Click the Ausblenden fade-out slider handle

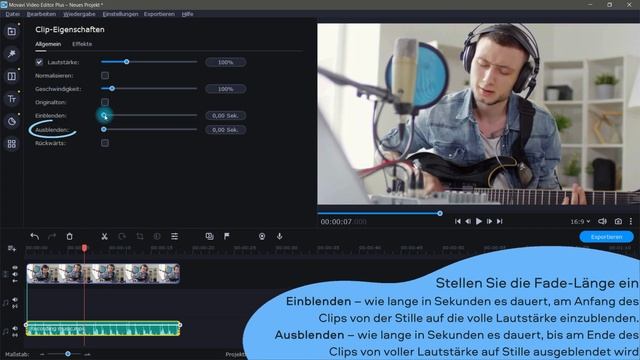(x=104, y=129)
